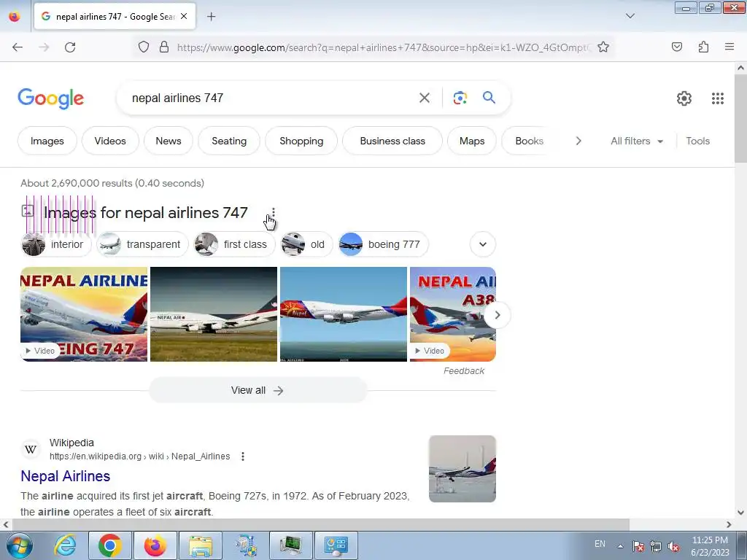This screenshot has height=560, width=747.
Task: Go back to the previous page
Action: coord(18,47)
